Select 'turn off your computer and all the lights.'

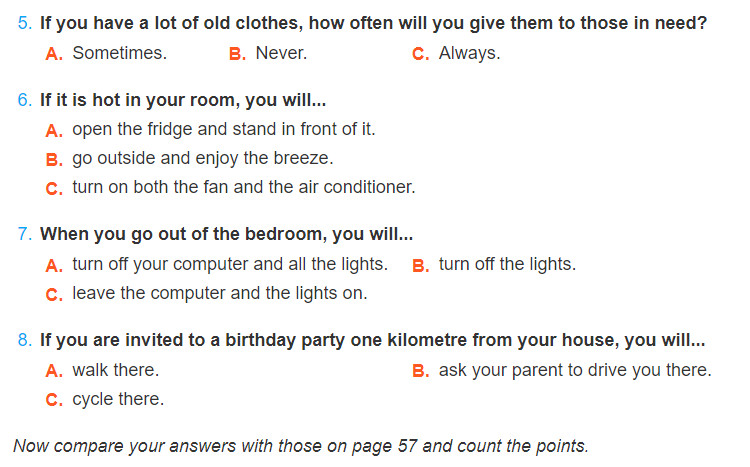click(x=230, y=264)
